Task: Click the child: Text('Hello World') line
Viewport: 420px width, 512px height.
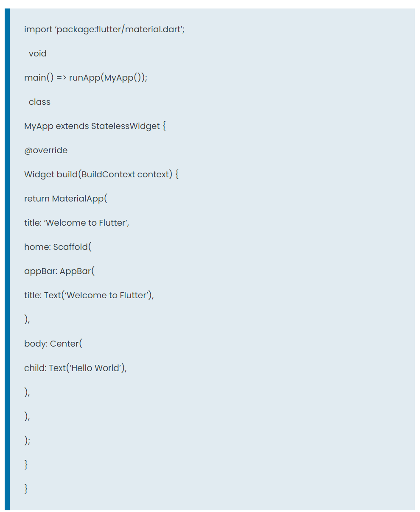Action: (76, 368)
